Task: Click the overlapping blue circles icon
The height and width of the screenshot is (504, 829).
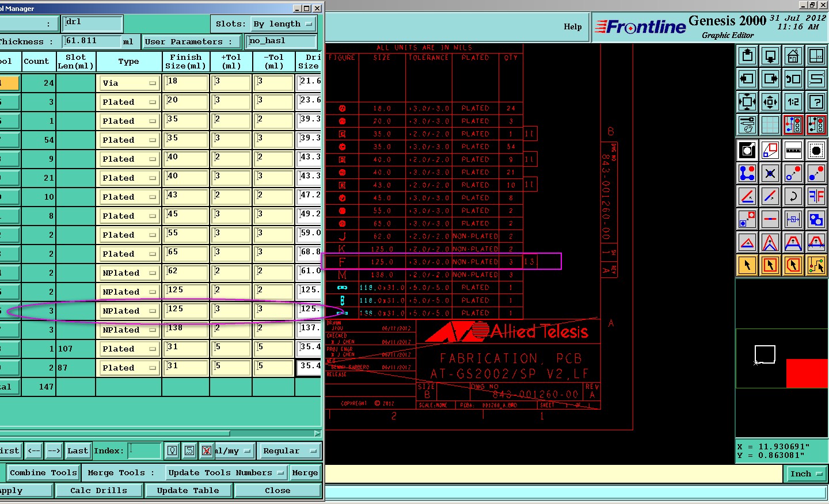Action: tap(816, 219)
